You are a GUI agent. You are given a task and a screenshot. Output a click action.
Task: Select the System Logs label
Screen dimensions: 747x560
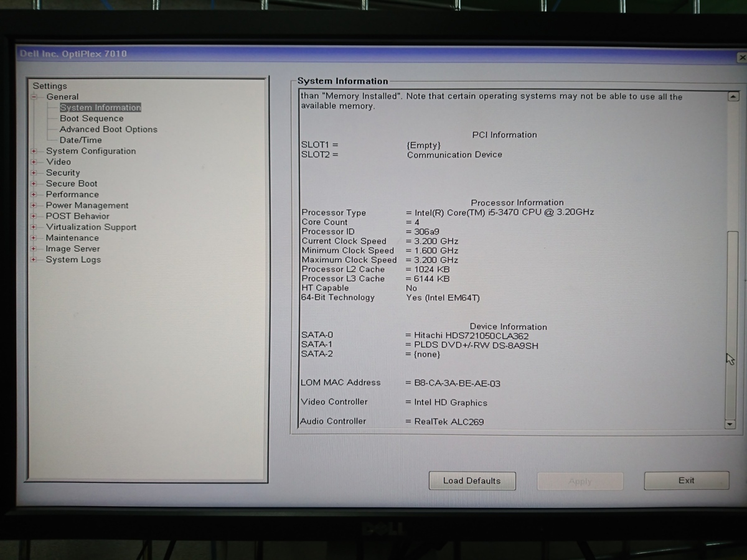(x=73, y=259)
